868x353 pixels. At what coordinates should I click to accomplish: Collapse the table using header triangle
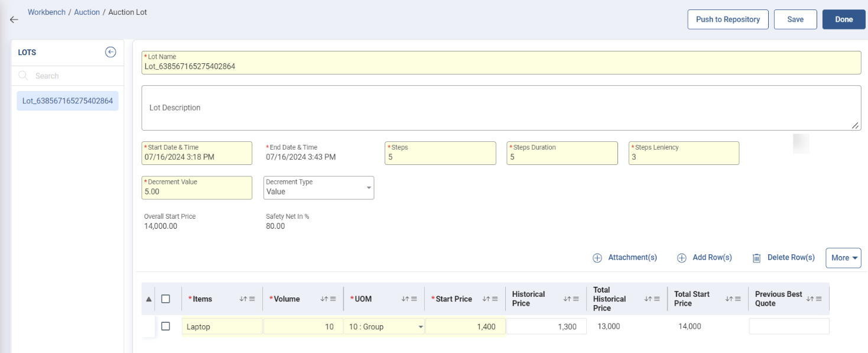[x=148, y=299]
